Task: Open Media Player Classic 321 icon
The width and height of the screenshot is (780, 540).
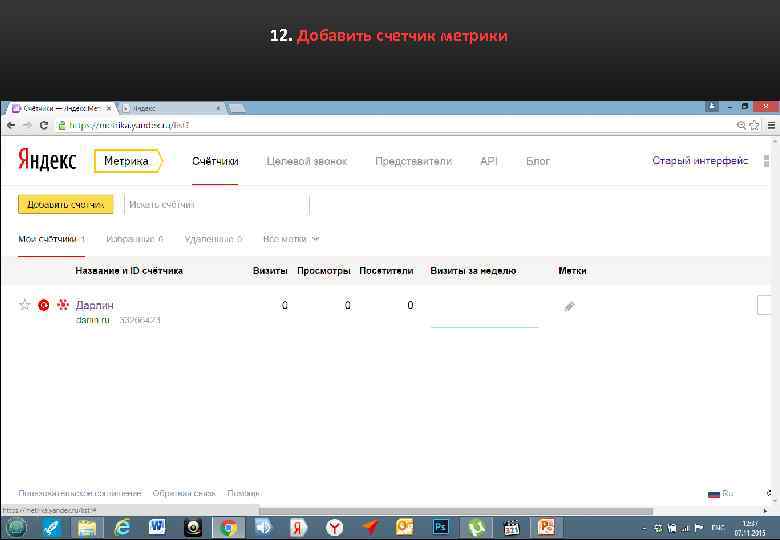Action: pyautogui.click(x=511, y=528)
